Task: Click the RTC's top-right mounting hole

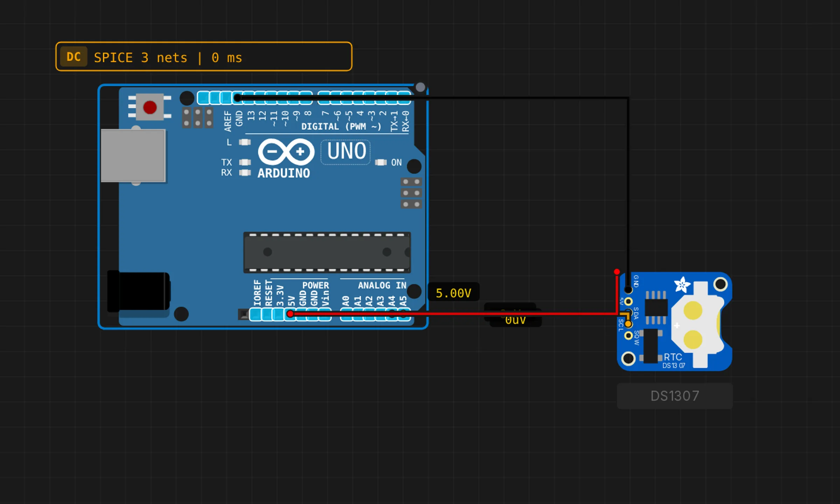Action: [721, 284]
